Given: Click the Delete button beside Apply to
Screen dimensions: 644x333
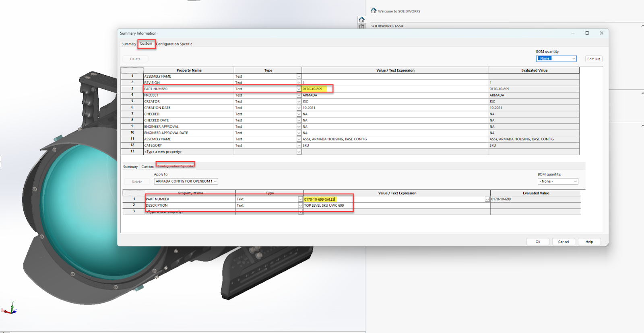Looking at the screenshot, I should pyautogui.click(x=137, y=182).
